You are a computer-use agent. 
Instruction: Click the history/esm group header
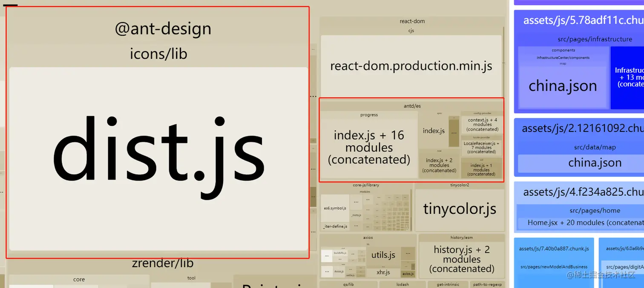(462, 237)
